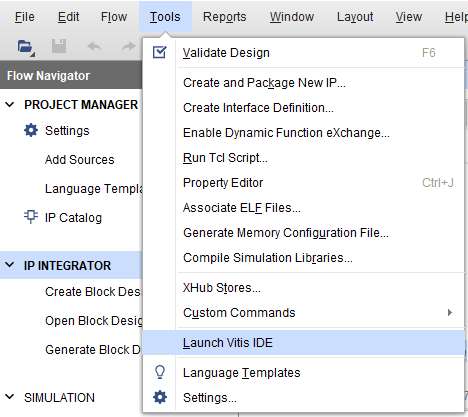Expand the Custom Commands submenu arrow
This screenshot has width=468, height=417.
450,313
